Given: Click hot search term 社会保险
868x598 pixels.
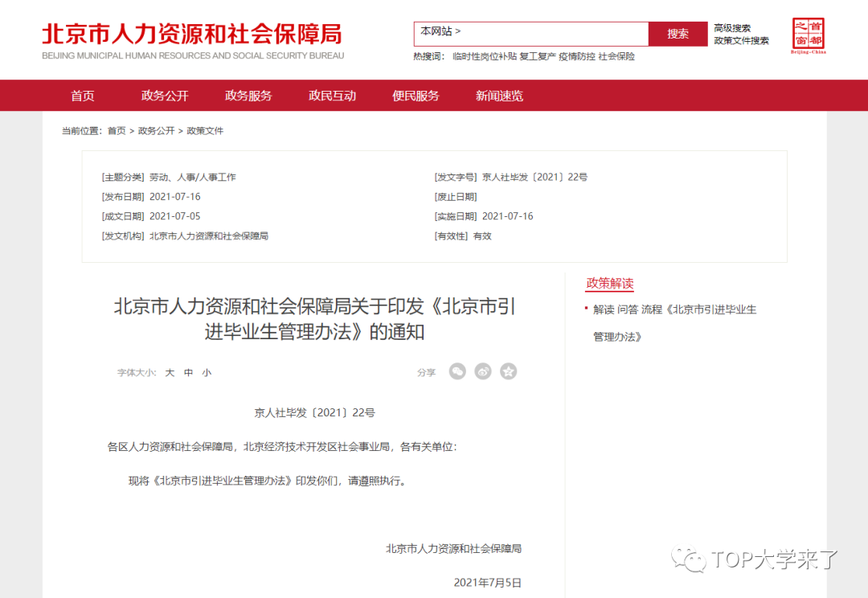Looking at the screenshot, I should pos(616,56).
